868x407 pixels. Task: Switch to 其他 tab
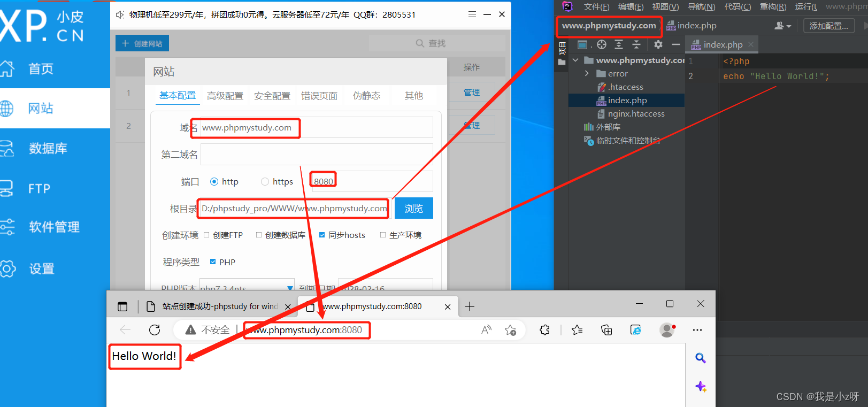pos(414,96)
